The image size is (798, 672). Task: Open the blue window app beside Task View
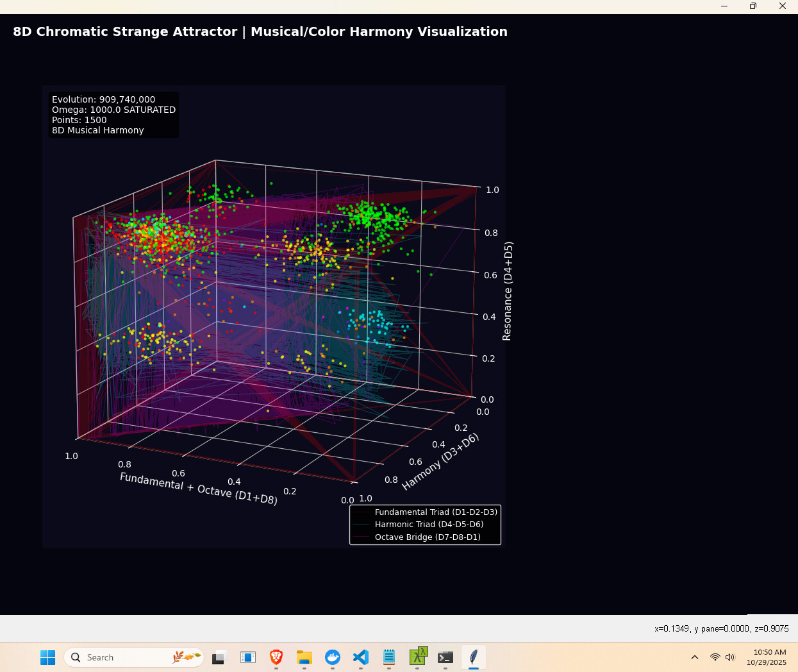[248, 657]
